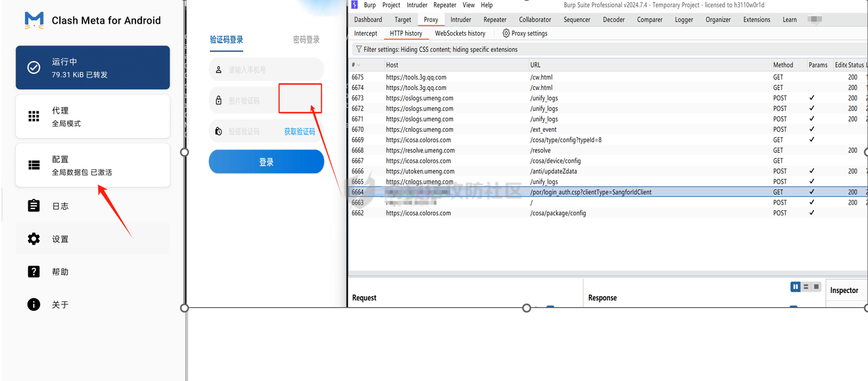The height and width of the screenshot is (381, 868).
Task: Click the Proxy settings gear icon
Action: pyautogui.click(x=506, y=33)
